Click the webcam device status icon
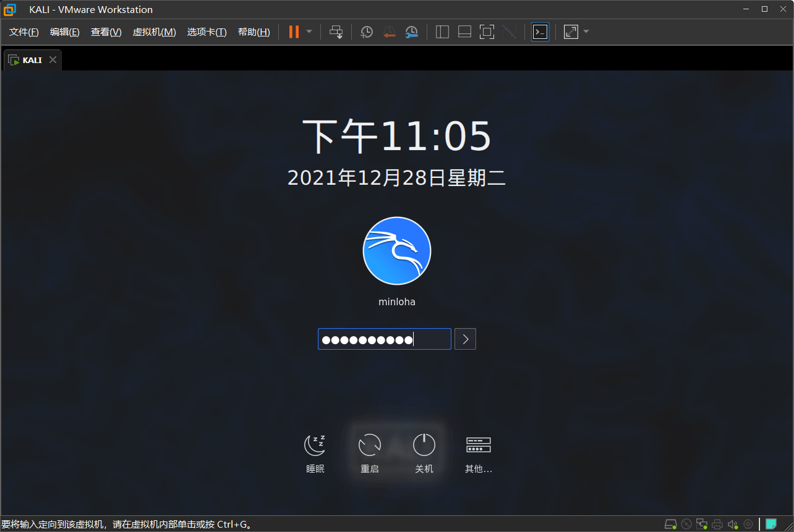Screen dimensions: 794x532 click(748, 525)
